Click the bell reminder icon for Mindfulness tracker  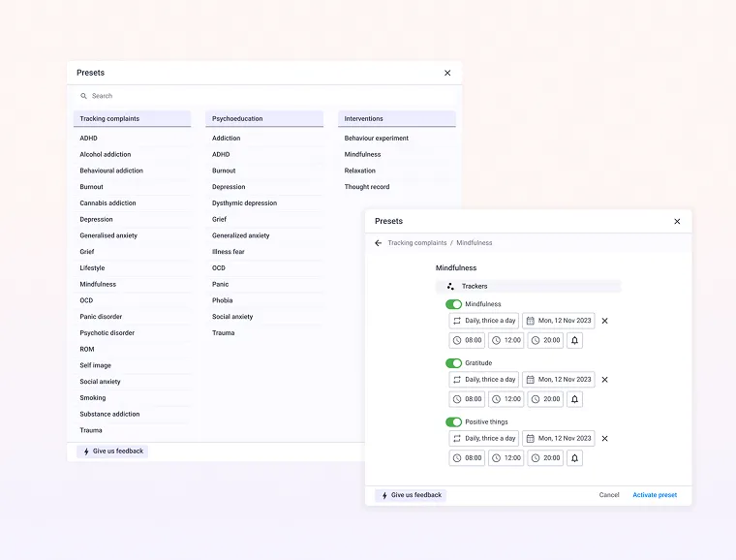point(574,340)
